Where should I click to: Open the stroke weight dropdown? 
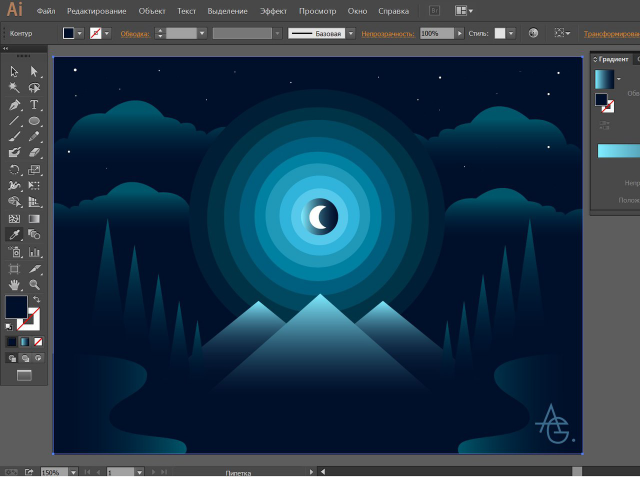click(x=202, y=33)
